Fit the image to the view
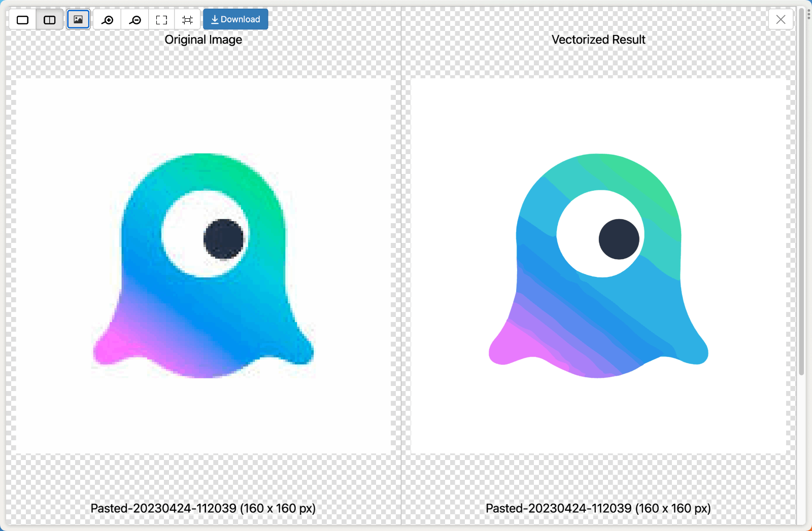Viewport: 812px width, 531px height. (162, 19)
